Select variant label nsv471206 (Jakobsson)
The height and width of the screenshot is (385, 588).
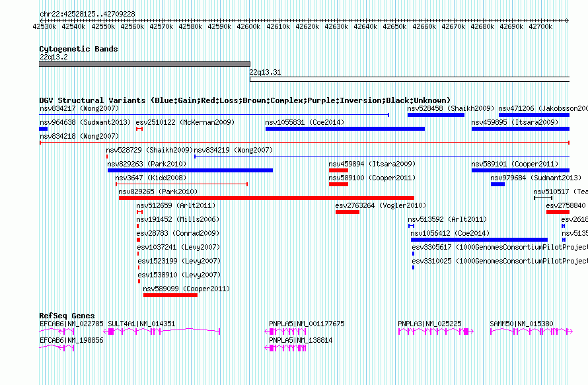point(543,108)
